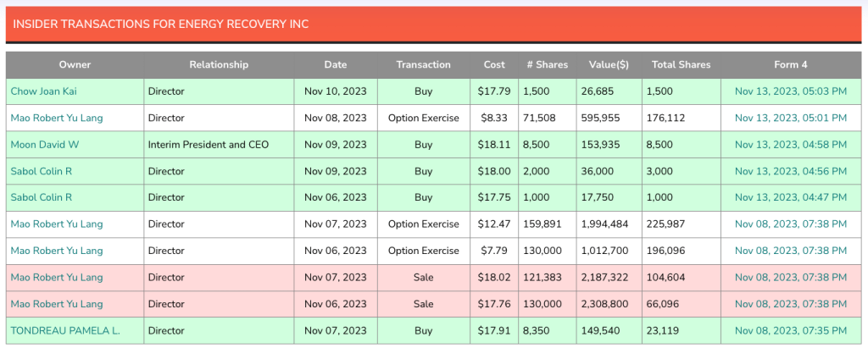Click the # Shares column header
The width and height of the screenshot is (868, 348).
548,64
